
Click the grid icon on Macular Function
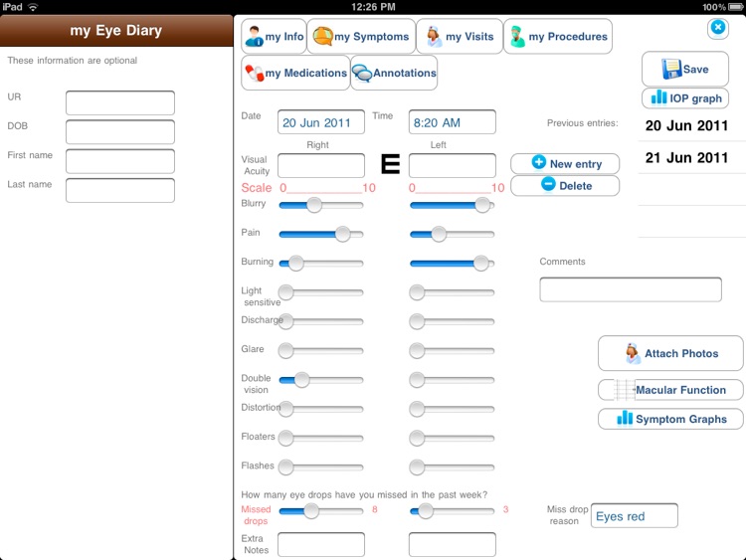coord(624,390)
